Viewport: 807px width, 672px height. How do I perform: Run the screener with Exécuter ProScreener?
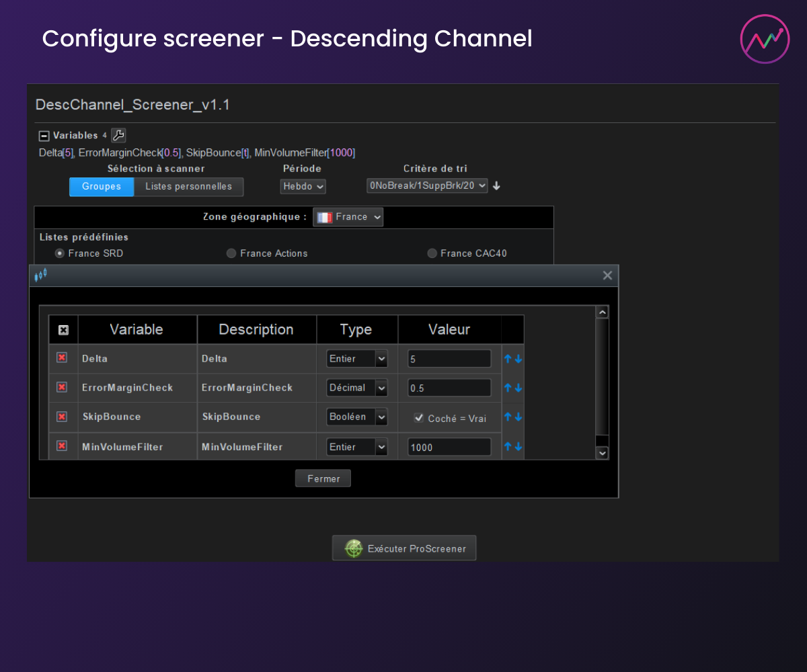tap(404, 548)
